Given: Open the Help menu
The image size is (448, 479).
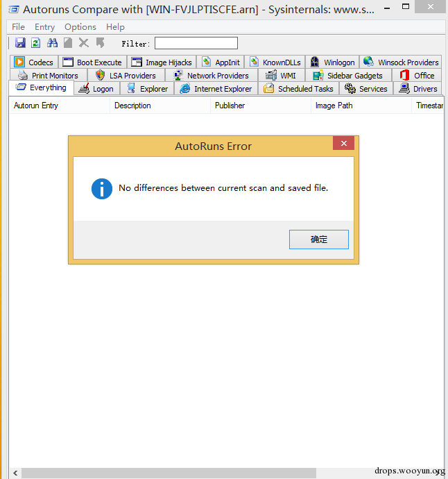Looking at the screenshot, I should tap(115, 27).
